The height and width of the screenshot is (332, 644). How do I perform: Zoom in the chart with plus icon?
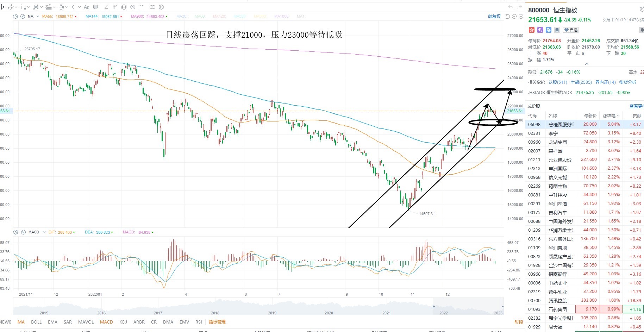pyautogui.click(x=521, y=17)
